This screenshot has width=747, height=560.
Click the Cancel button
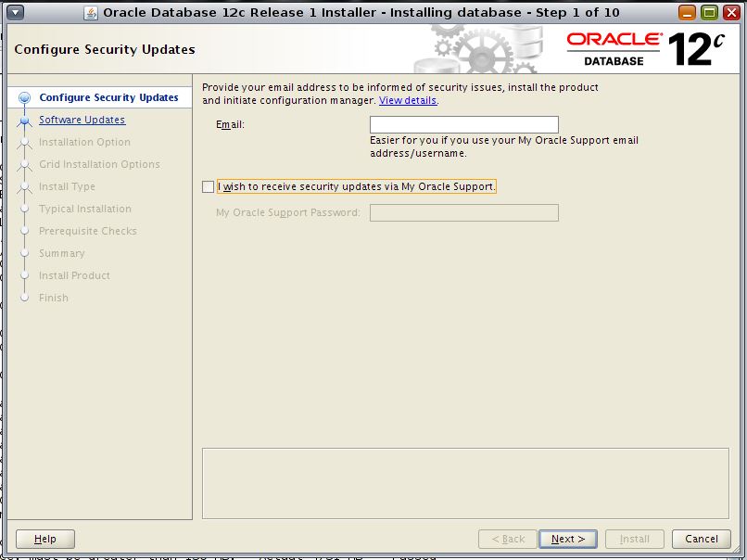tap(702, 539)
